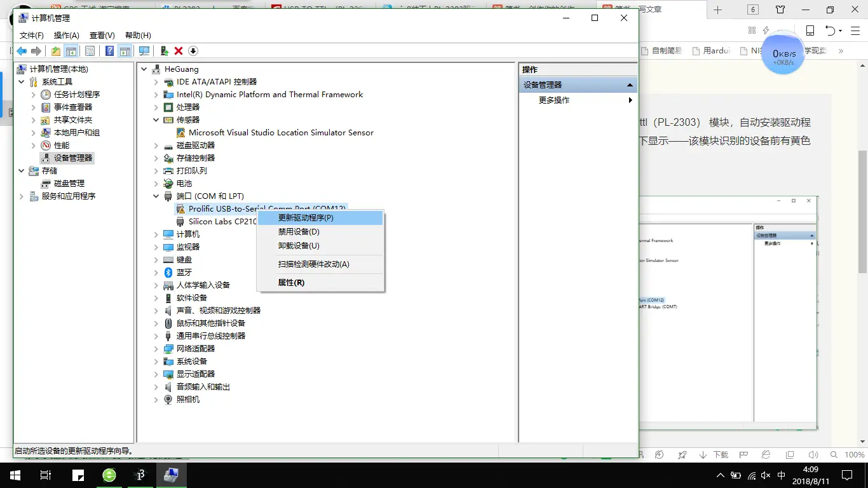This screenshot has width=868, height=488.
Task: Select Silicon Labs CP210x device entry
Action: click(x=222, y=221)
